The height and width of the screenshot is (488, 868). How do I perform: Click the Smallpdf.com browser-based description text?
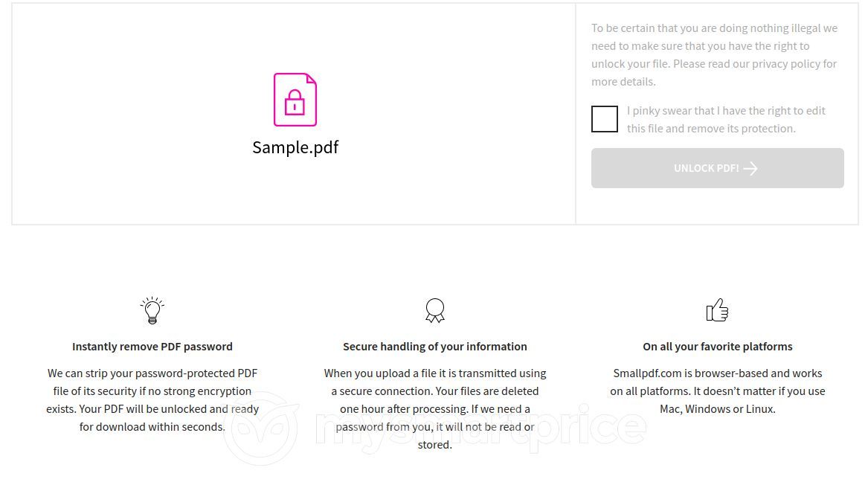click(718, 391)
